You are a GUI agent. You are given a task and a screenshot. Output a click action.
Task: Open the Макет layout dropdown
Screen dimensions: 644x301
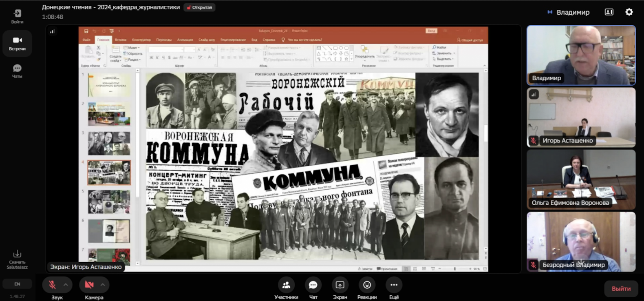pos(132,48)
